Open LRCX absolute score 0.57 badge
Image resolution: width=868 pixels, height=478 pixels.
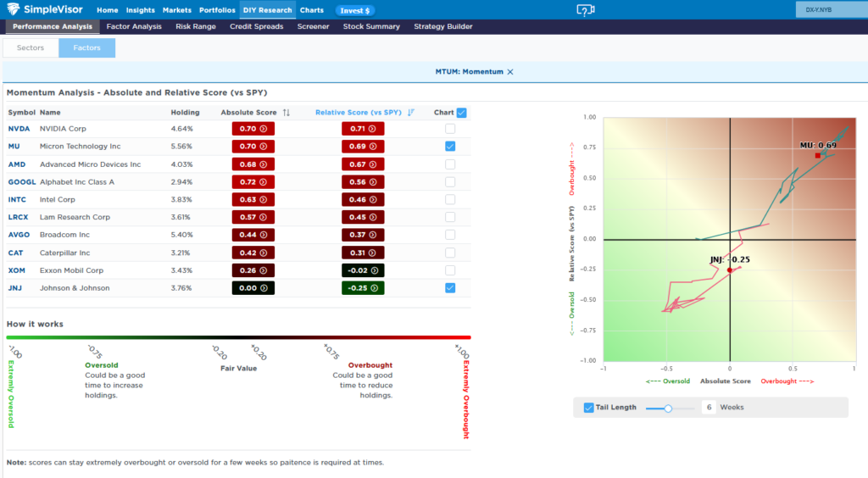[253, 218]
